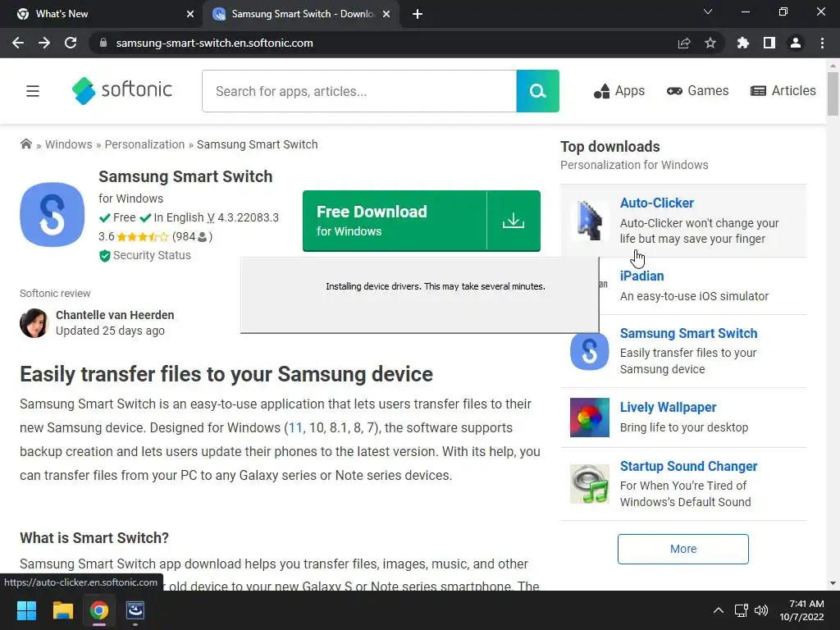Share this page icon
Image resolution: width=840 pixels, height=630 pixels.
coord(684,43)
